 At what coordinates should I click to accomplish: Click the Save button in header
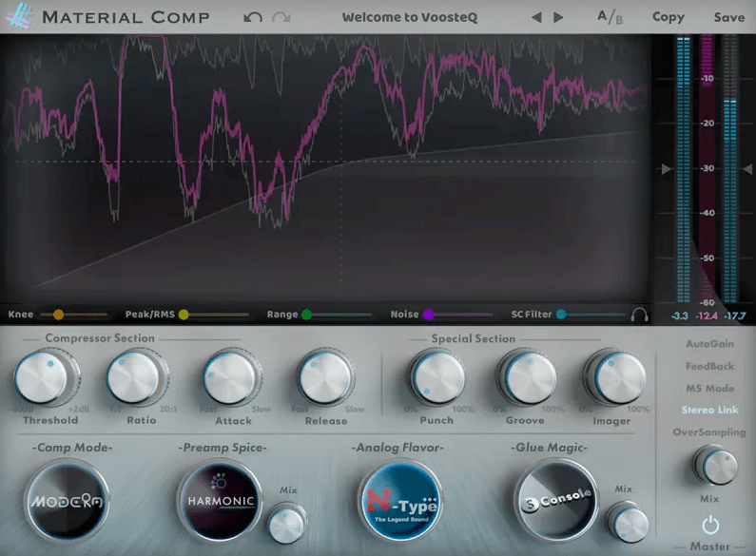click(x=729, y=17)
